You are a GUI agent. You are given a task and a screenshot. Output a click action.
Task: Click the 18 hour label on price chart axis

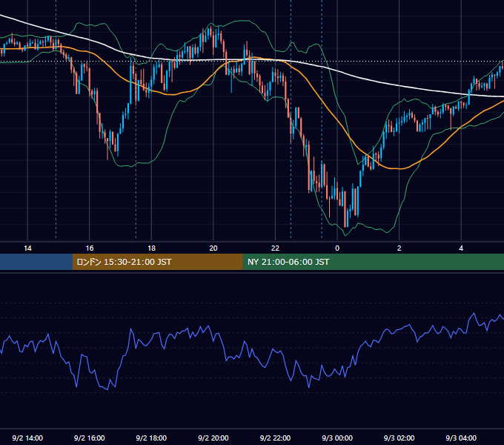pos(151,248)
